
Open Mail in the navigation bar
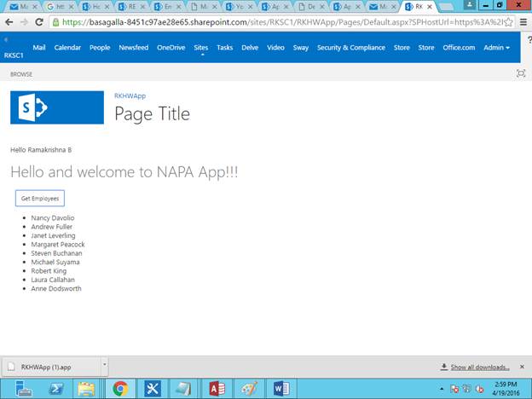click(x=39, y=48)
